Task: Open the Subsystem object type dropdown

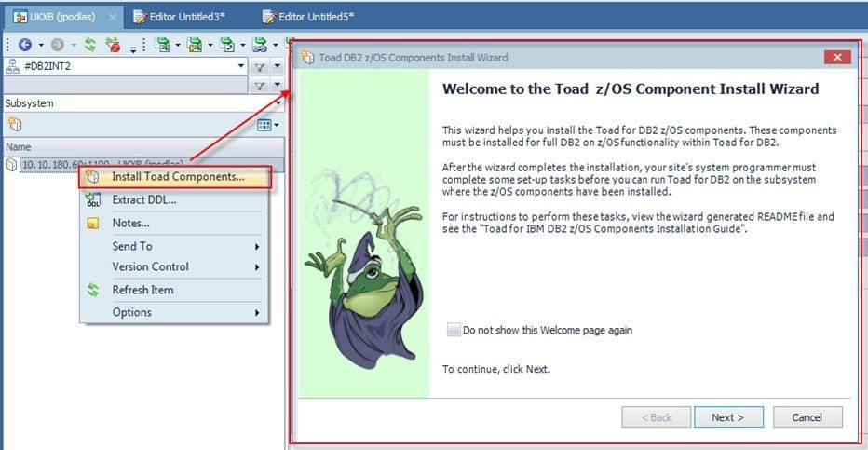Action: point(278,103)
